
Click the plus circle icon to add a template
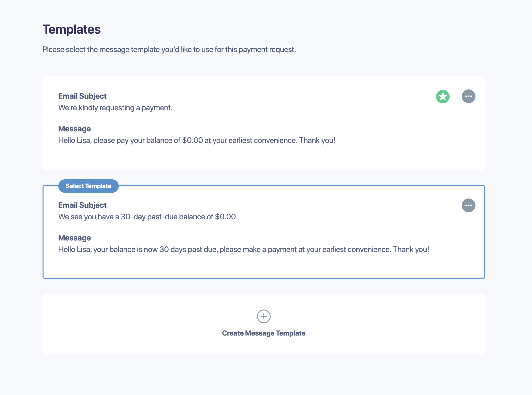pos(264,316)
